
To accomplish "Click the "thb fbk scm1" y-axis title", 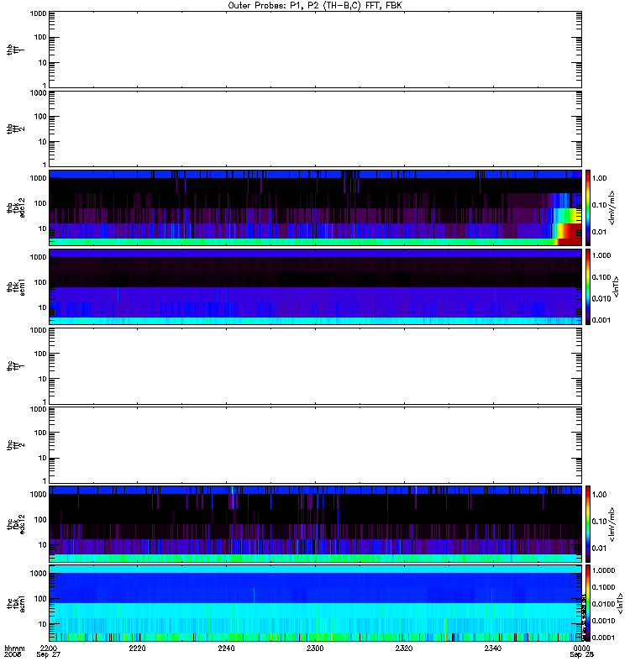I will tap(16, 287).
